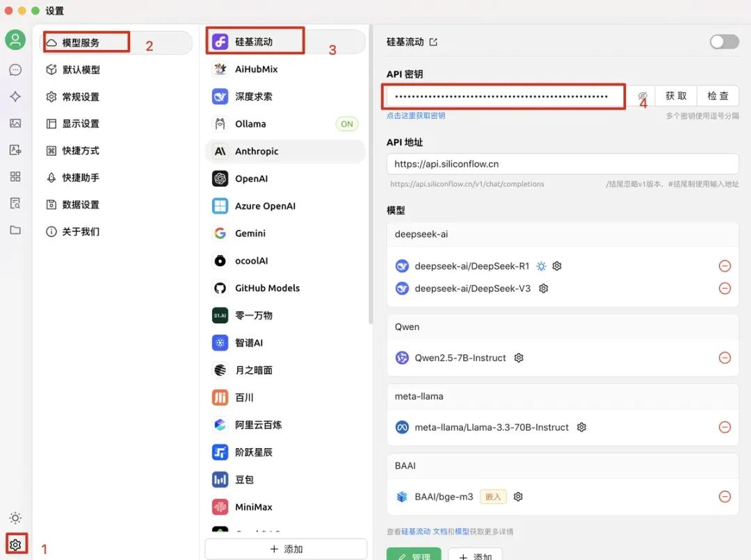This screenshot has height=560, width=751.
Task: Open the 硅基流动 文档 link
Action: tap(424, 532)
